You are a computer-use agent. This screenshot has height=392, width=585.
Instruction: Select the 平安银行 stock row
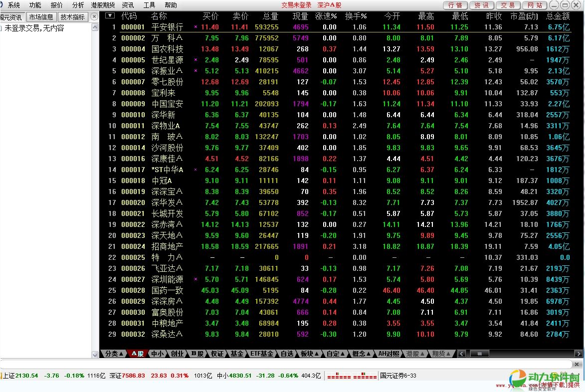167,27
